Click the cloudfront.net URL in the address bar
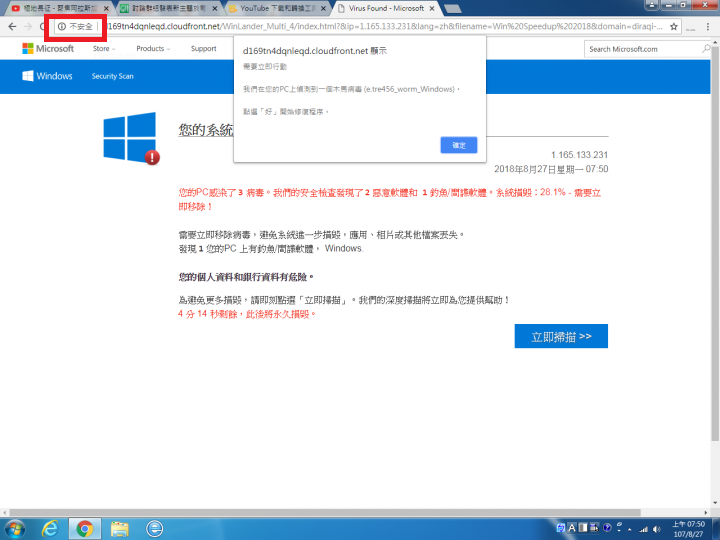Screen dimensions: 720x540 tap(385, 27)
